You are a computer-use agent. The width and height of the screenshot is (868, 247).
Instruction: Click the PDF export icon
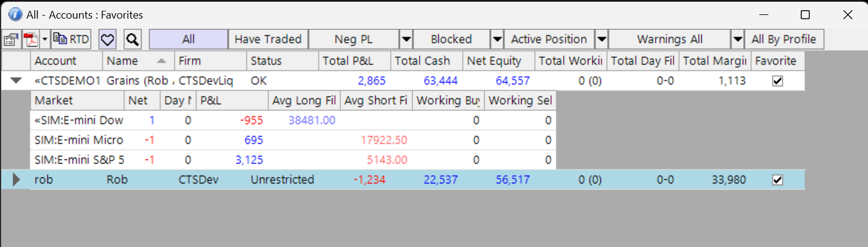pos(31,40)
